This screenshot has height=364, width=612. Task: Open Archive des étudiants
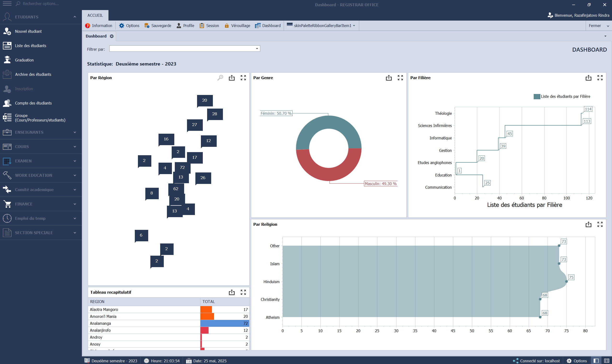[33, 74]
